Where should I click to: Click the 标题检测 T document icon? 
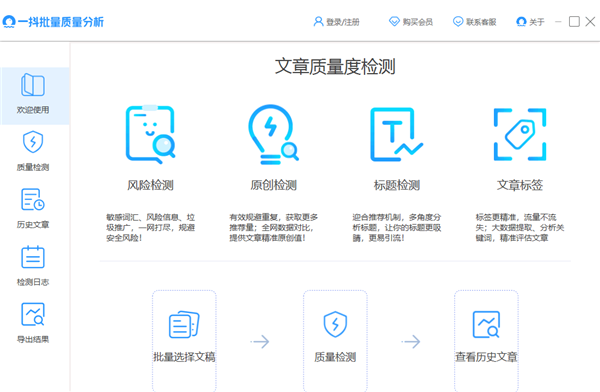pos(396,134)
